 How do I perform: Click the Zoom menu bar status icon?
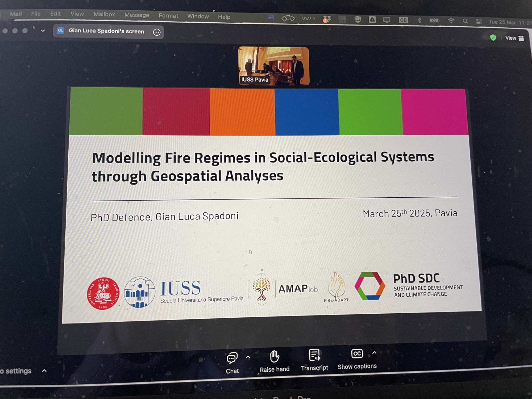[271, 18]
